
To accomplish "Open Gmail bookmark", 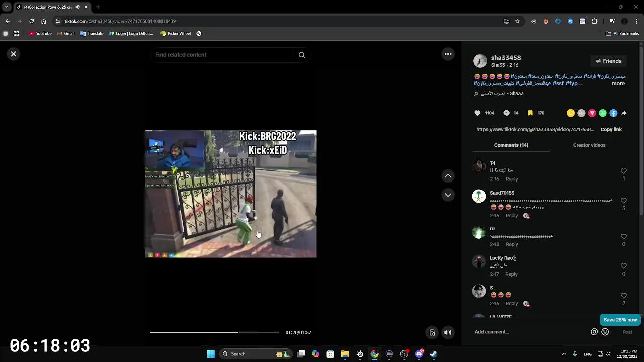I will point(65,34).
